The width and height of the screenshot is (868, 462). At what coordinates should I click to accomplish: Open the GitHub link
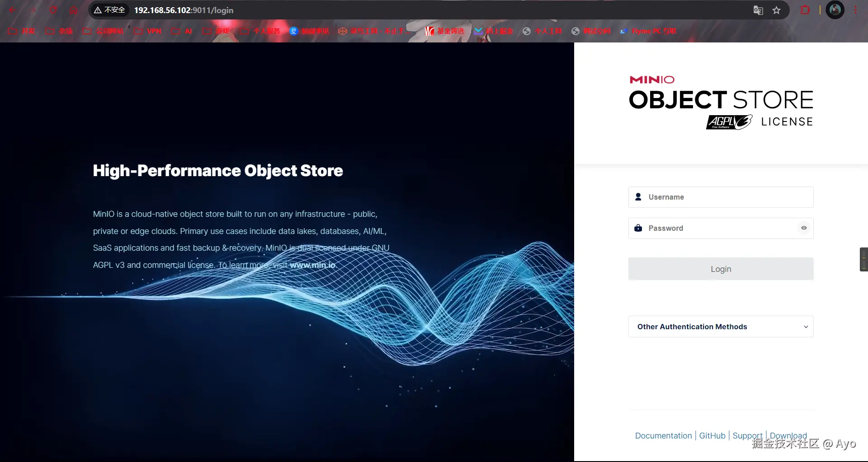click(x=712, y=436)
